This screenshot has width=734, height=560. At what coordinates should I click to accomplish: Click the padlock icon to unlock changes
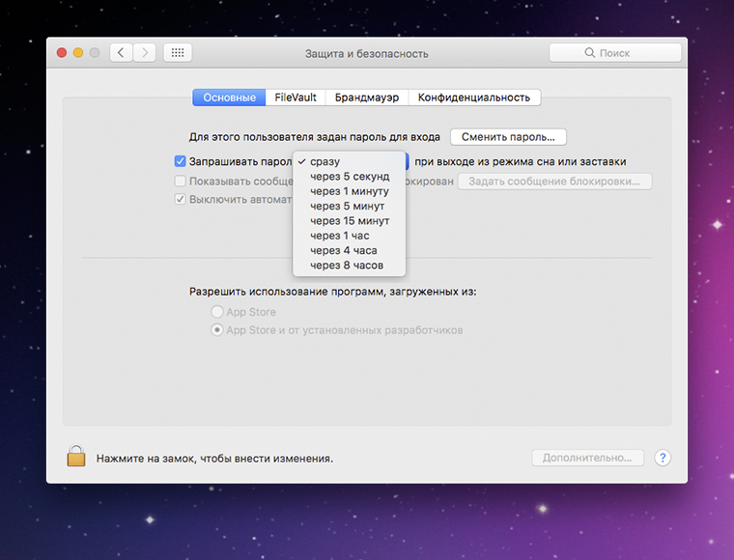pyautogui.click(x=76, y=456)
